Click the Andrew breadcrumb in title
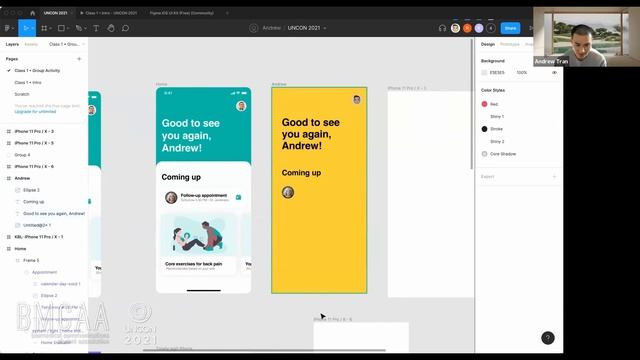The height and width of the screenshot is (360, 640). click(271, 28)
